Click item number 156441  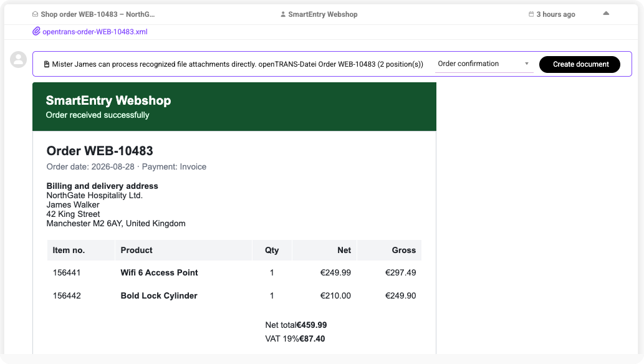coord(67,273)
